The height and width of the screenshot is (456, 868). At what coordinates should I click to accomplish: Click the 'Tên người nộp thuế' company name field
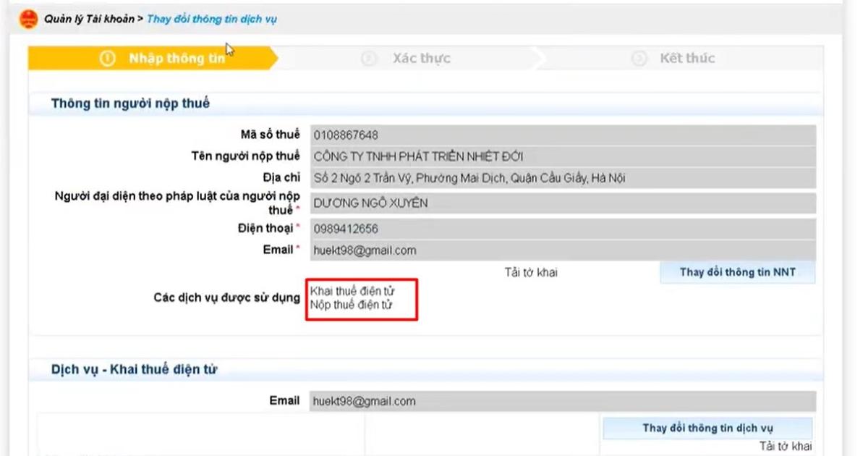[563, 157]
